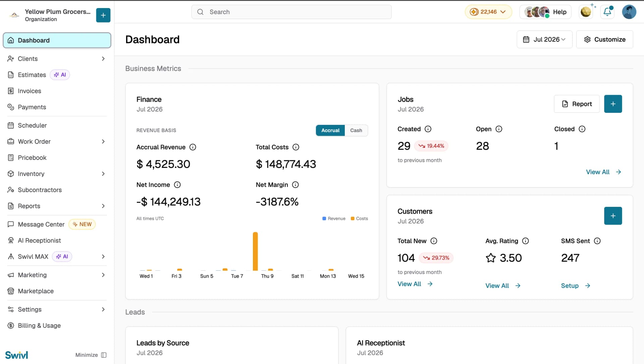Click info icon beside Avg. Rating
This screenshot has height=364, width=644.
[526, 241]
